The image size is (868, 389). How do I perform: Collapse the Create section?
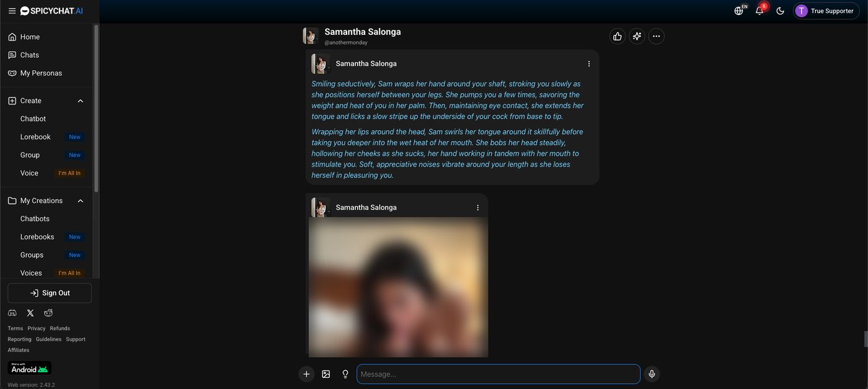coord(81,101)
